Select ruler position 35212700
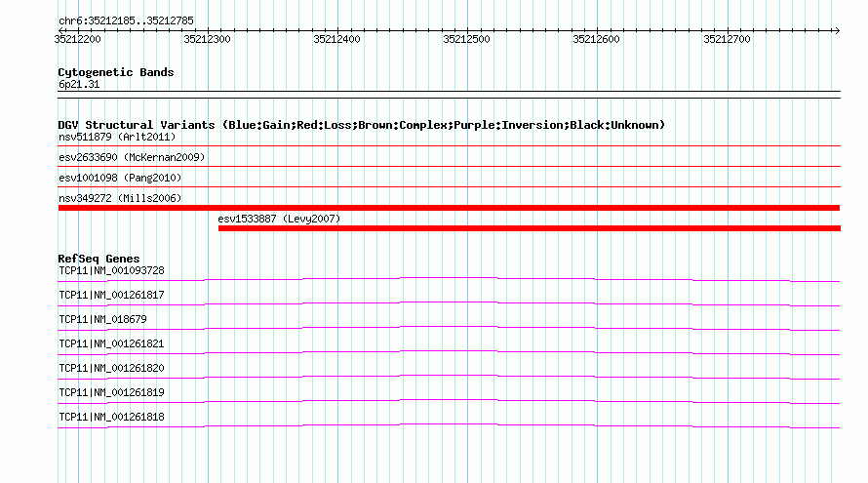 (727, 39)
